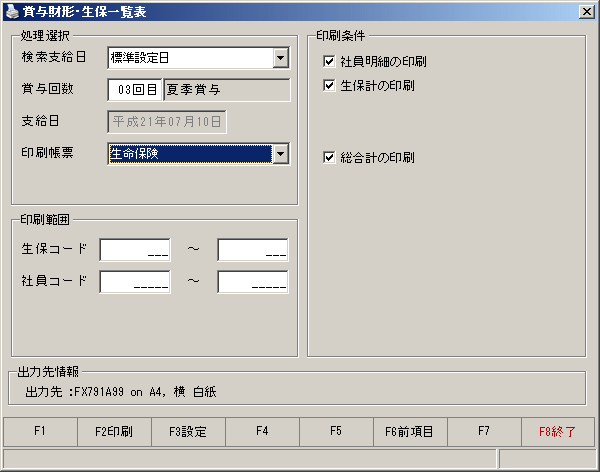600x472 pixels.
Task: Click the F4 function button
Action: [262, 432]
